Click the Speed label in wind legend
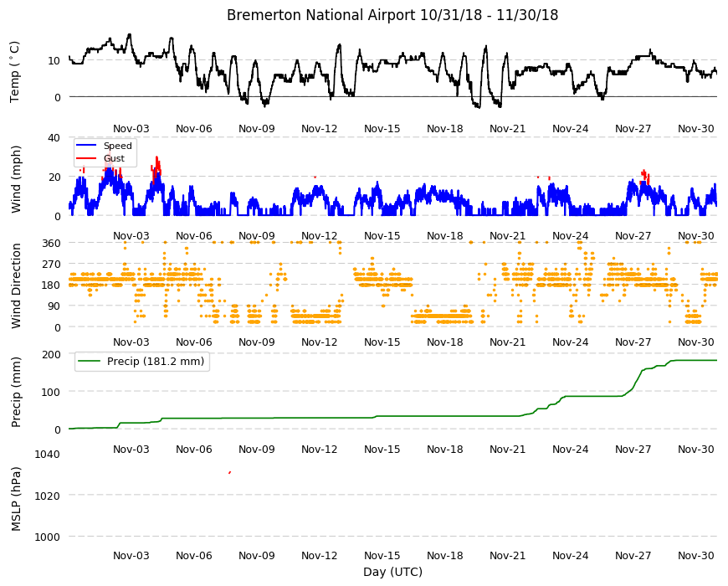728x586 pixels. [118, 146]
